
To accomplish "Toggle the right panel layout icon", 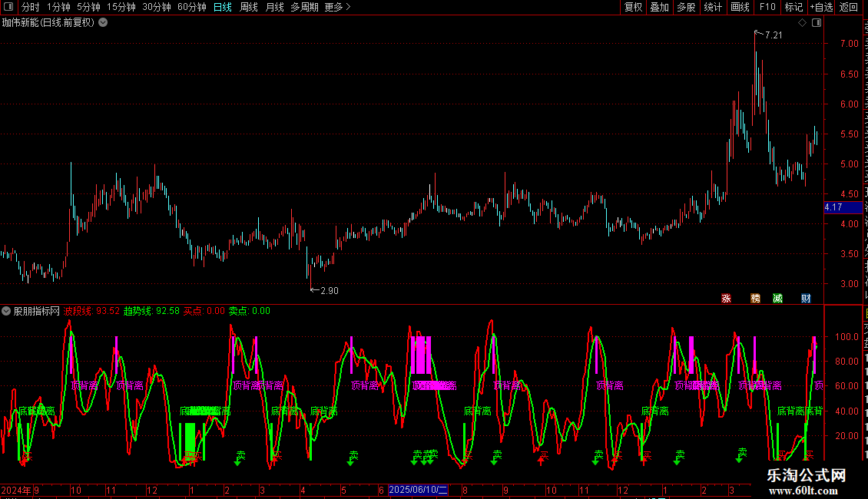I will coord(817,23).
